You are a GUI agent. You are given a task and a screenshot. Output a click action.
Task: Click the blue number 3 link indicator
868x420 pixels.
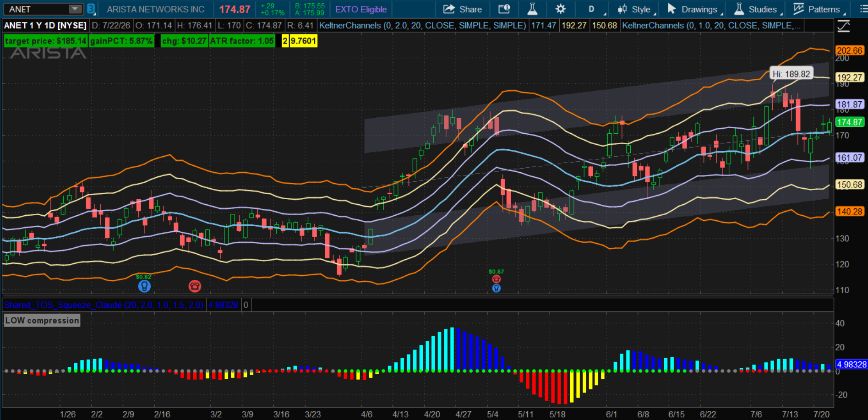click(91, 9)
